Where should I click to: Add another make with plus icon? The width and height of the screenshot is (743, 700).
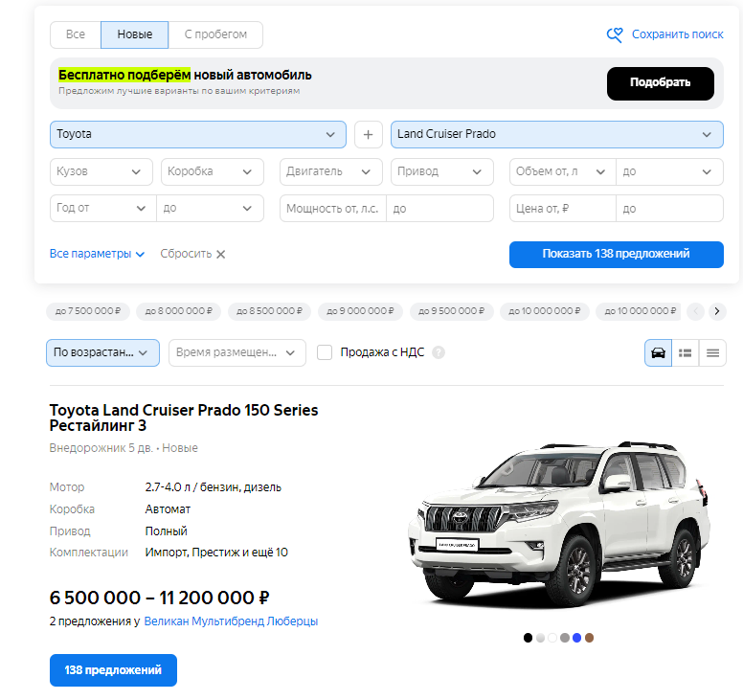(x=369, y=135)
